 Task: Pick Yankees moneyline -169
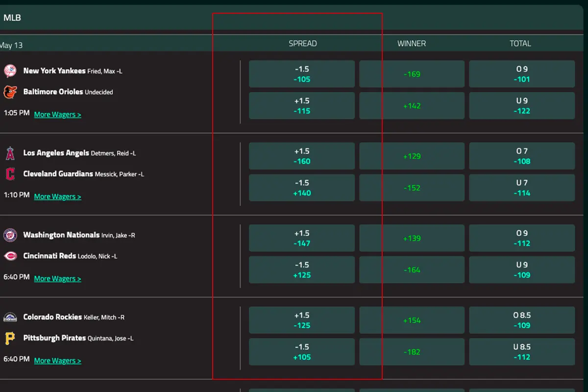point(412,74)
